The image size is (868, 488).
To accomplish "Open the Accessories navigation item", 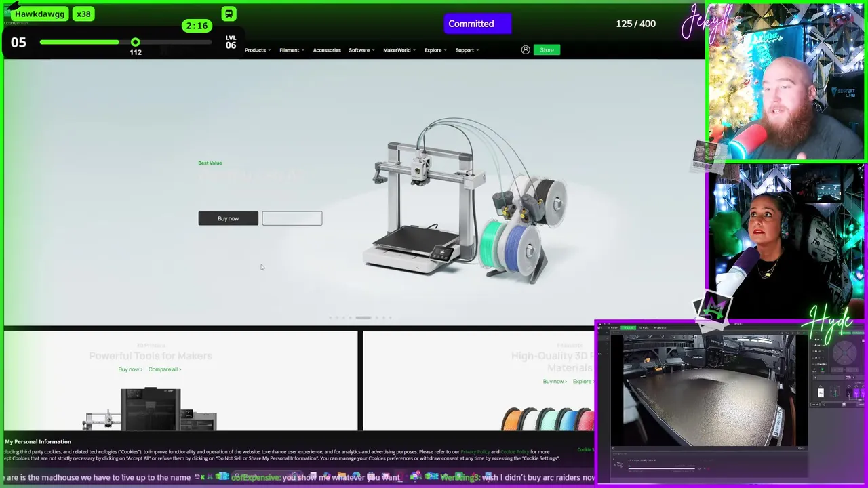I will (327, 50).
